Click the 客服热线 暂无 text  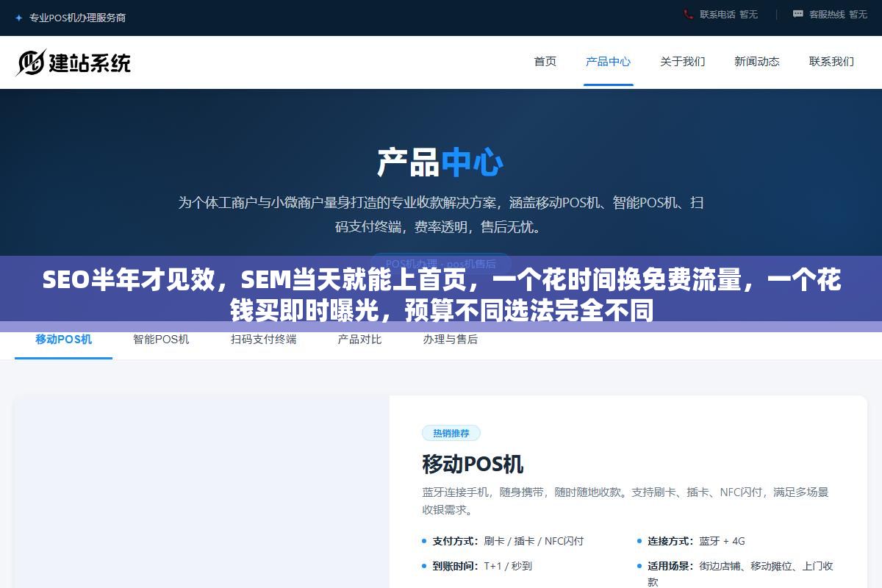pos(838,14)
